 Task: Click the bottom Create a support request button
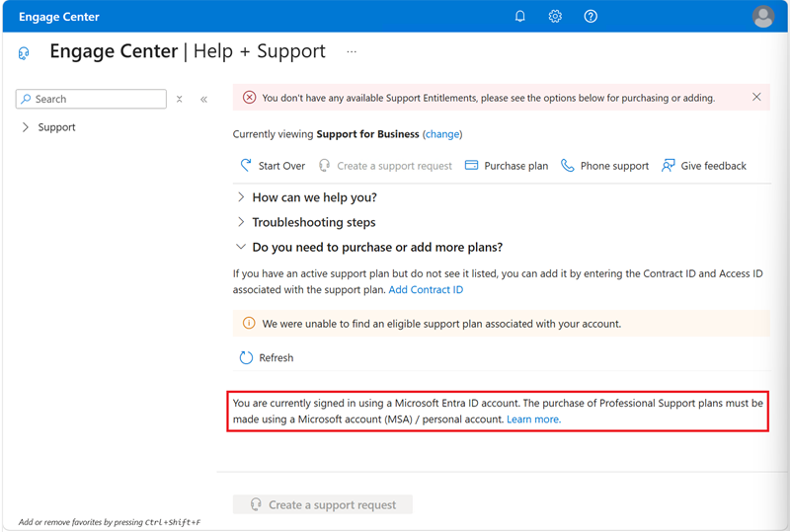pos(323,504)
